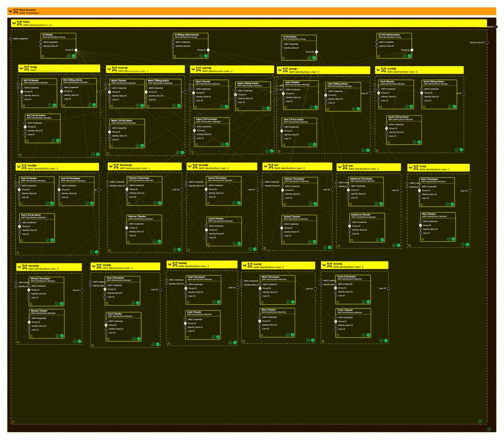This screenshot has height=440, width=504.
Task: Click the fletcher@ frame grid icon
Action: click(116, 166)
